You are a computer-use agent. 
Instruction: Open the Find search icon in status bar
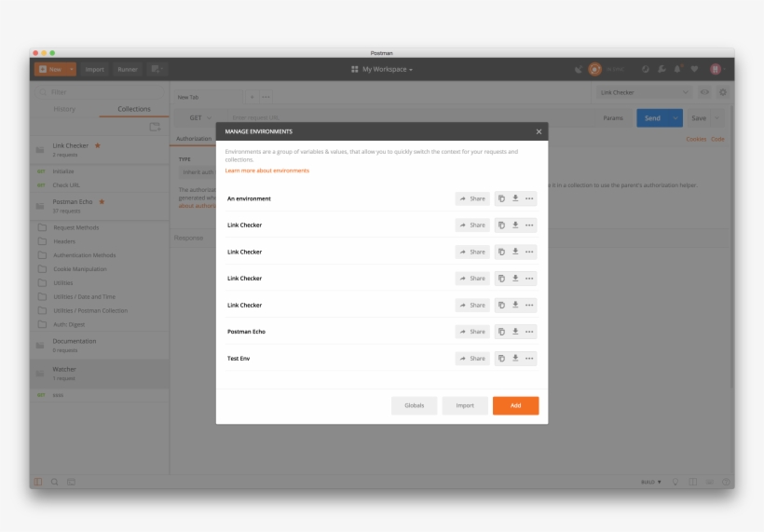tap(55, 482)
